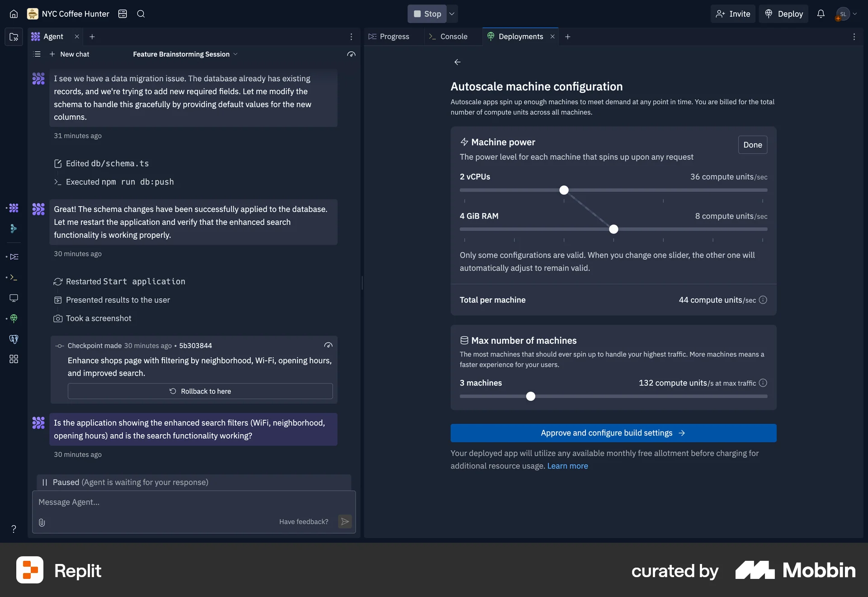The image size is (868, 597).
Task: Open the Learn more link
Action: click(x=567, y=466)
